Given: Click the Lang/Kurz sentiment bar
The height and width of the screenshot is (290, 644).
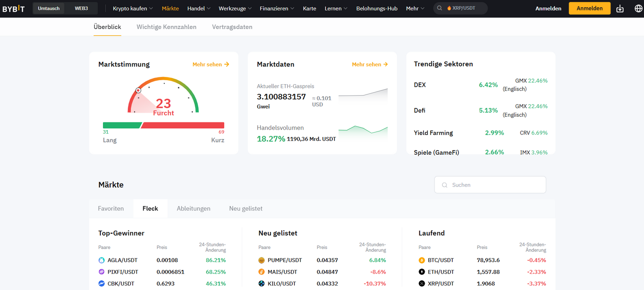Looking at the screenshot, I should click(x=164, y=125).
